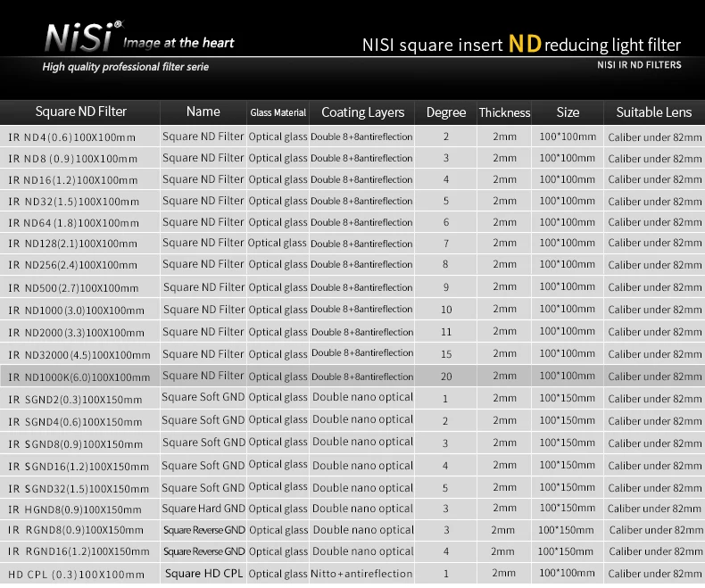Click 'Caliber under 82mm' in ND4 row
The image size is (705, 588).
pyautogui.click(x=655, y=137)
